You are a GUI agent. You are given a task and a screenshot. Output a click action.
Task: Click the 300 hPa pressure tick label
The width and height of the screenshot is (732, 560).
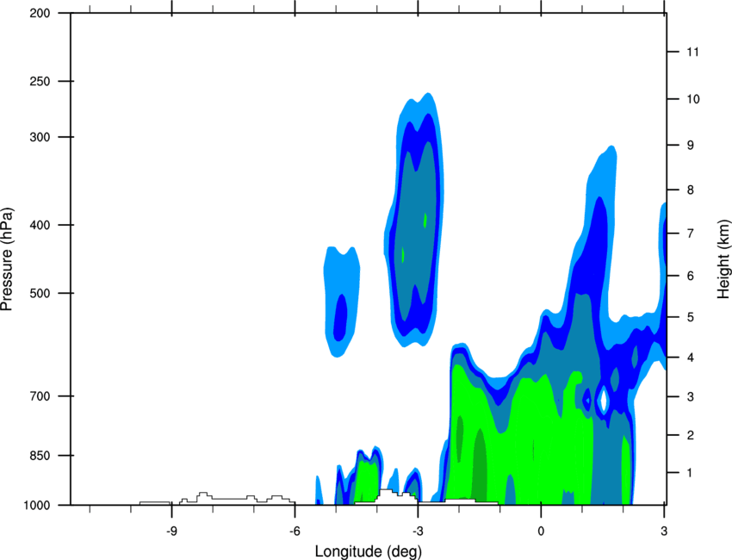pos(40,137)
